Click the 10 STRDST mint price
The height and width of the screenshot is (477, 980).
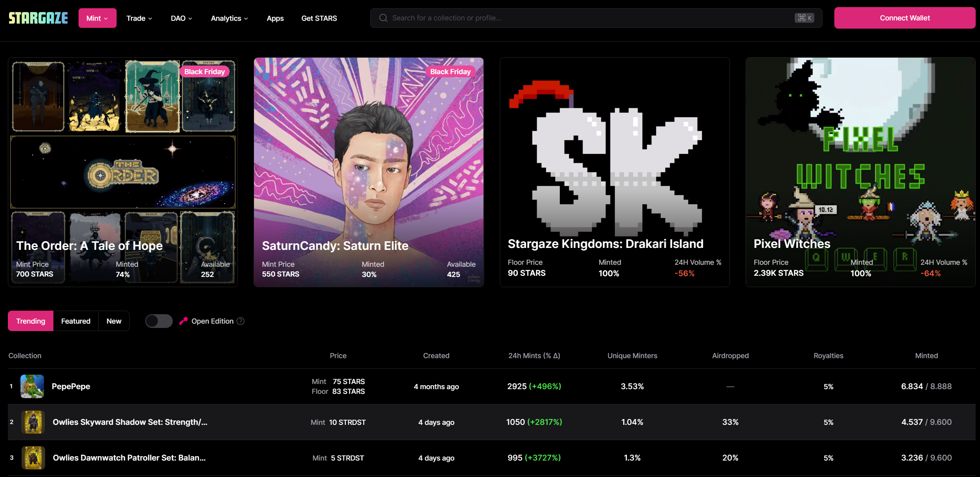(347, 422)
